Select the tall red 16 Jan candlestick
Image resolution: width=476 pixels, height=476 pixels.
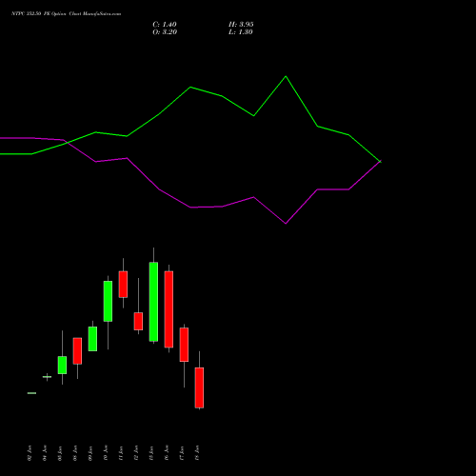pyautogui.click(x=169, y=309)
